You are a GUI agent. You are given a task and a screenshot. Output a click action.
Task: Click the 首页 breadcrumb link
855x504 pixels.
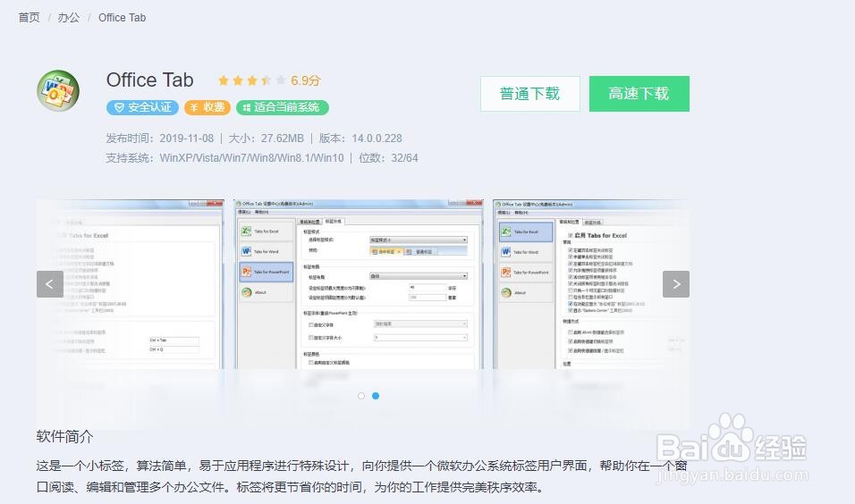(x=29, y=18)
